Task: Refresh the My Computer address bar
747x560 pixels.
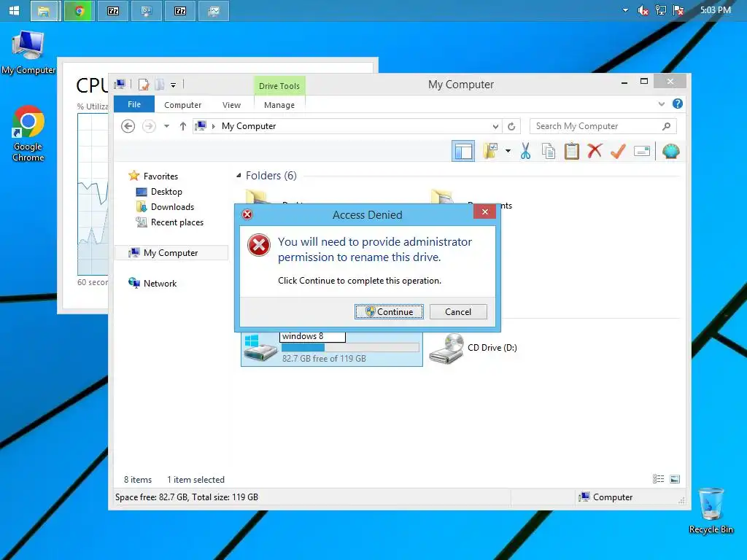Action: [511, 126]
